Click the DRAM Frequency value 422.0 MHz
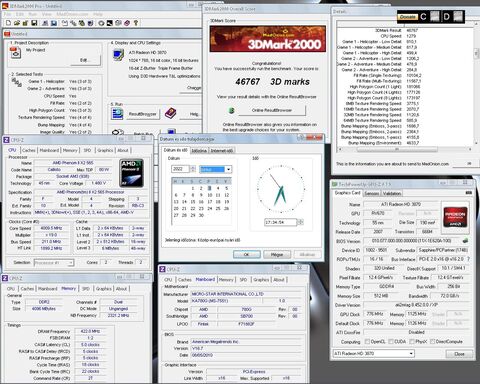This screenshot has height=384, width=480. tap(90, 331)
